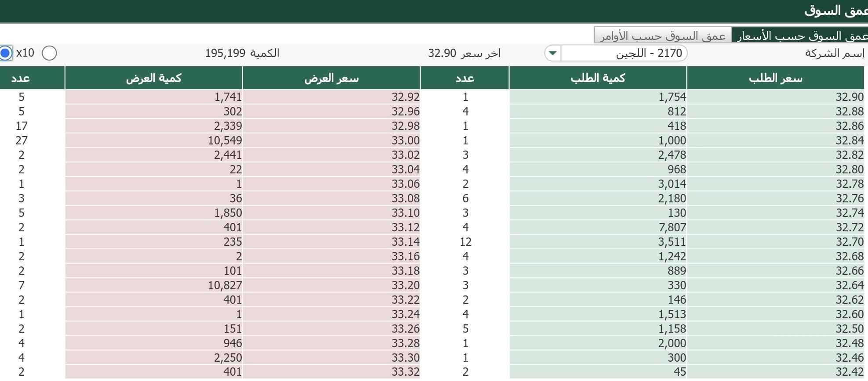
Task: Select the unfilled radio button near x10
Action: pos(49,53)
